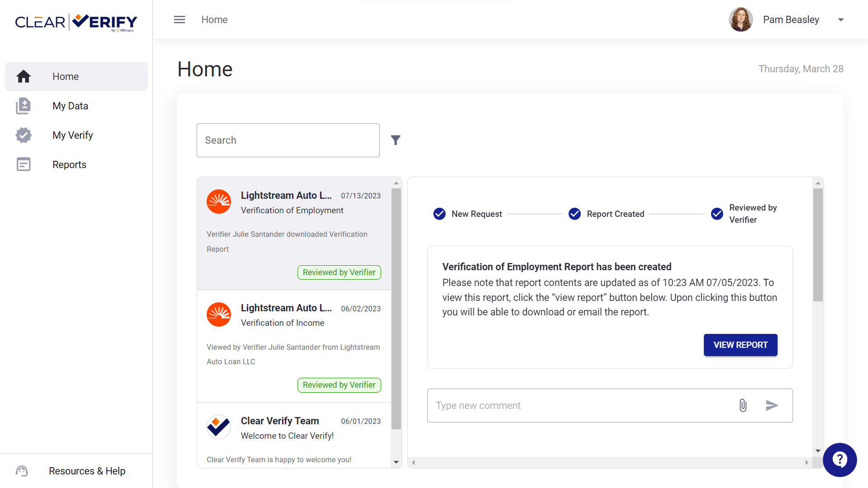
Task: Open the hamburger menu icon
Action: 179,19
